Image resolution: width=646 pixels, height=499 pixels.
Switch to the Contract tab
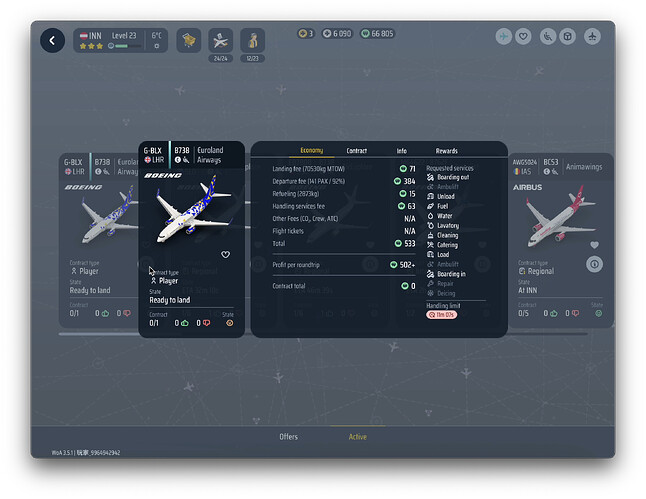click(x=356, y=151)
